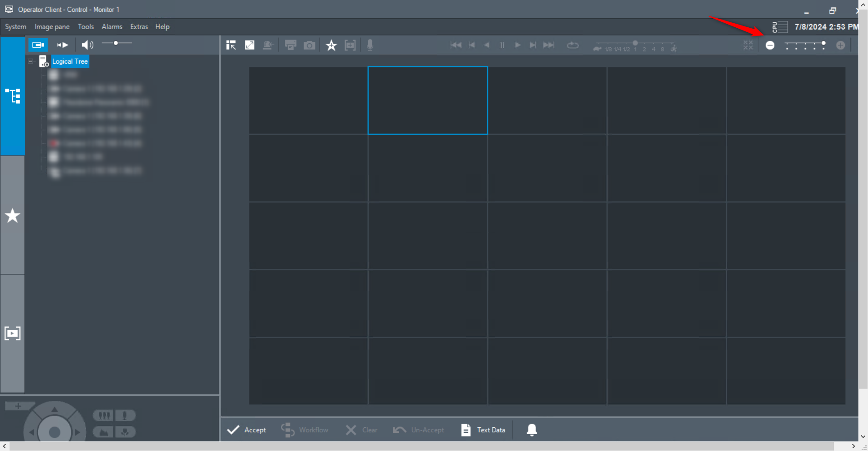Viewport: 868px width, 451px height.
Task: Click the alarm bell icon
Action: 532,430
